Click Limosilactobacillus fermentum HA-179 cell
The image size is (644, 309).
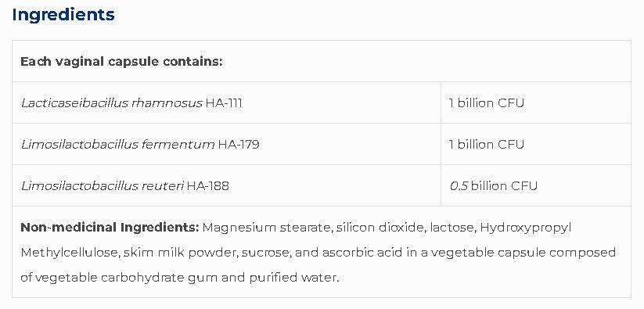[x=226, y=144]
